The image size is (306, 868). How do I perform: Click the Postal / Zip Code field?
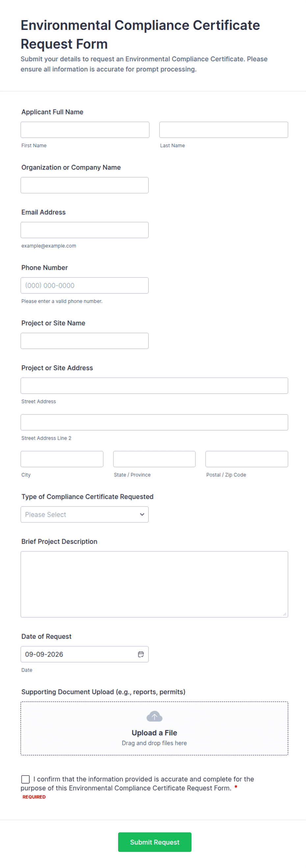(247, 459)
